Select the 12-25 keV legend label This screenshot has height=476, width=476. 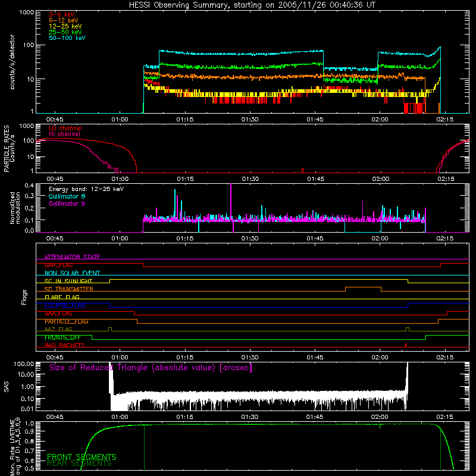pyautogui.click(x=65, y=26)
